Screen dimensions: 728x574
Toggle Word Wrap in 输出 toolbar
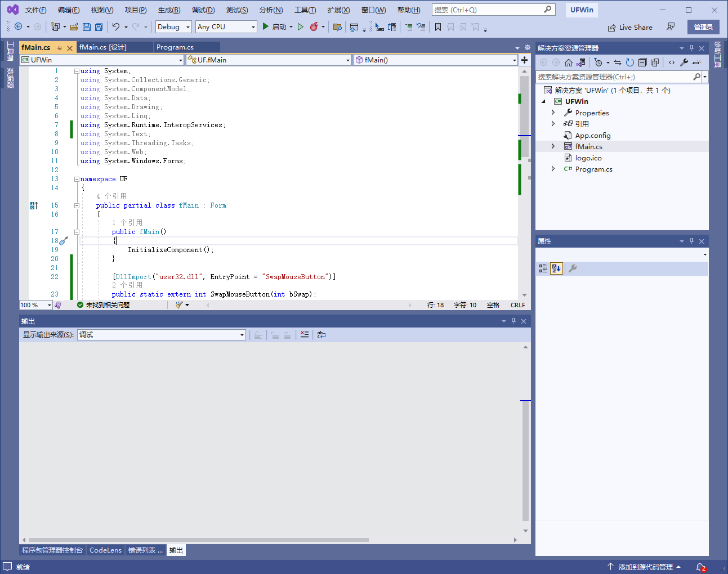coord(321,334)
